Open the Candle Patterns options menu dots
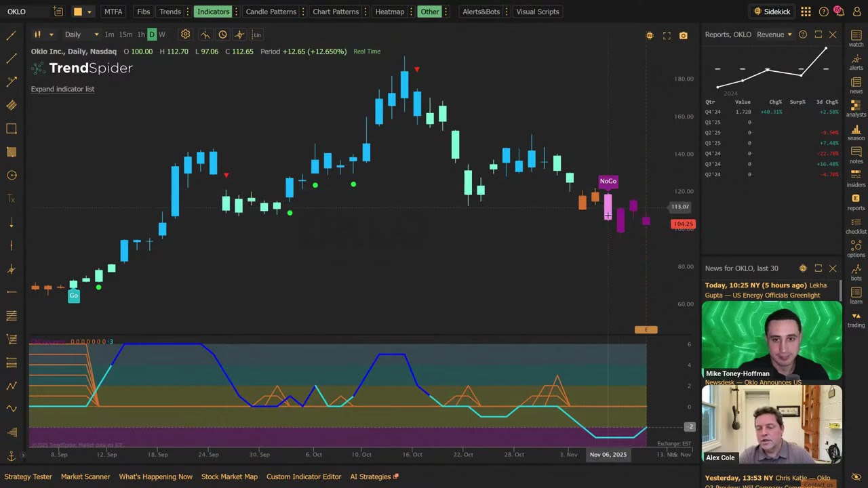The width and height of the screenshot is (868, 488). point(302,12)
